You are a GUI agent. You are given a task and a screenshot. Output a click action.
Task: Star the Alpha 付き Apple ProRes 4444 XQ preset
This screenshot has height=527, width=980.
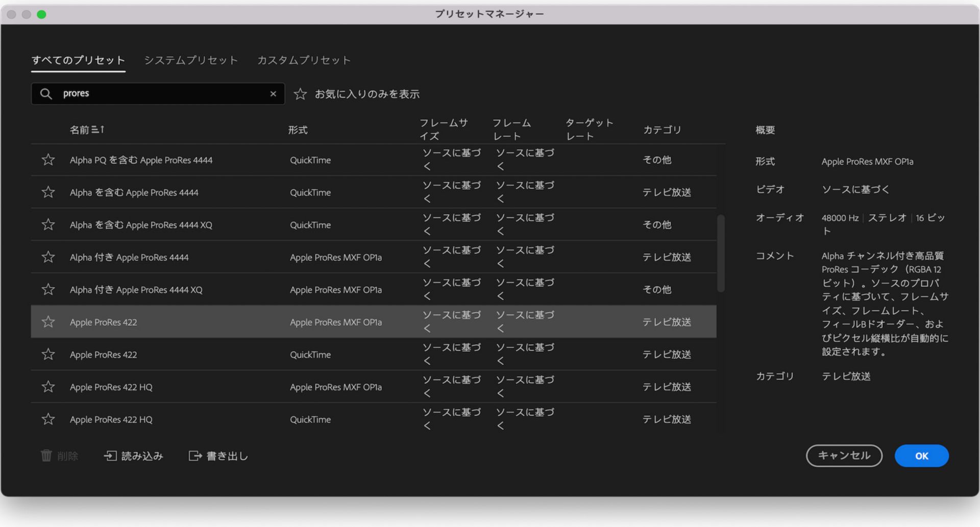click(x=48, y=289)
